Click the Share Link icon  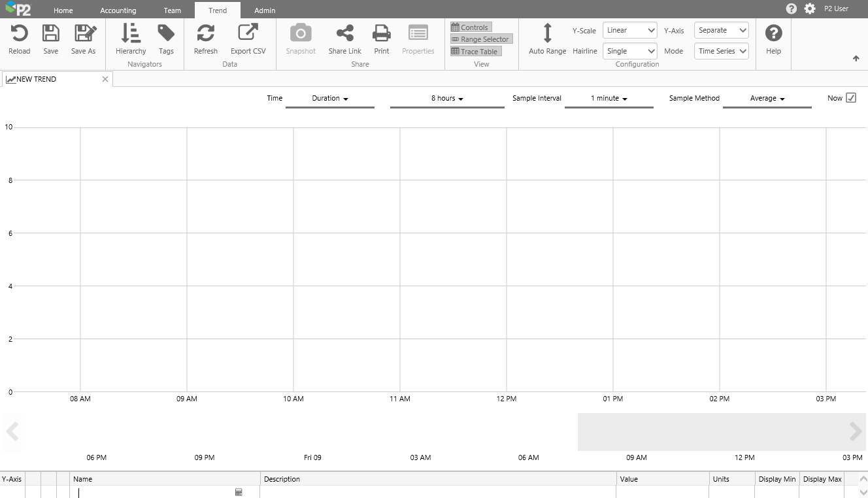coord(344,34)
